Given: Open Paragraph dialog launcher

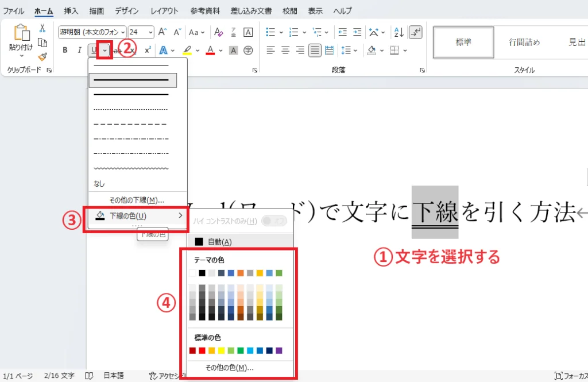Looking at the screenshot, I should click(422, 70).
